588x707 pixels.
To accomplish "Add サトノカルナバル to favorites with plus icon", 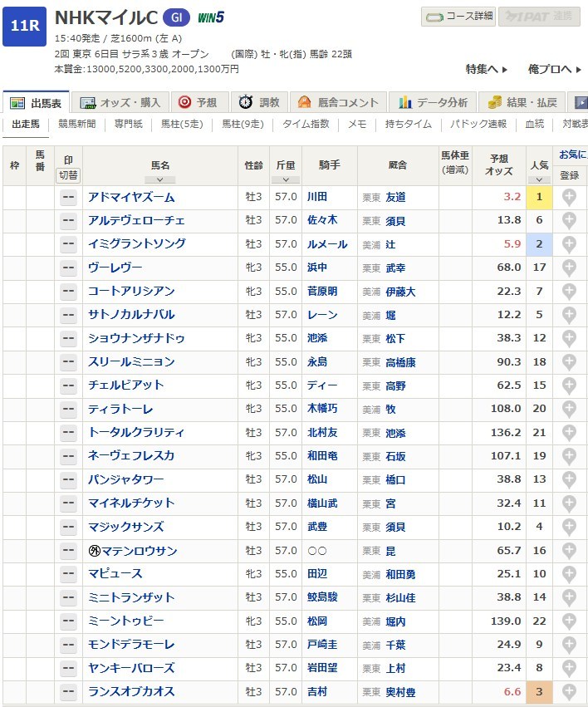I will (x=569, y=315).
